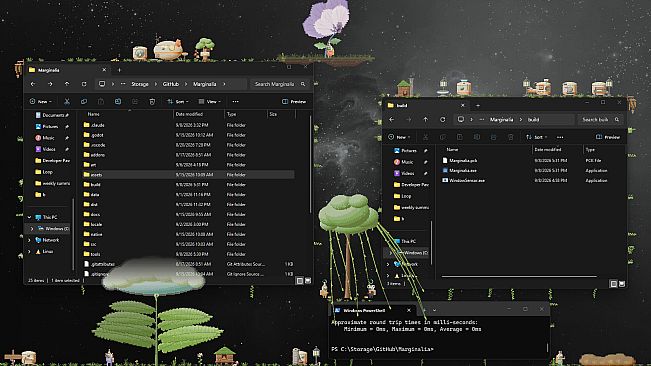The image size is (651, 366).
Task: Open the New dropdown in Marginalia window
Action: coord(41,101)
